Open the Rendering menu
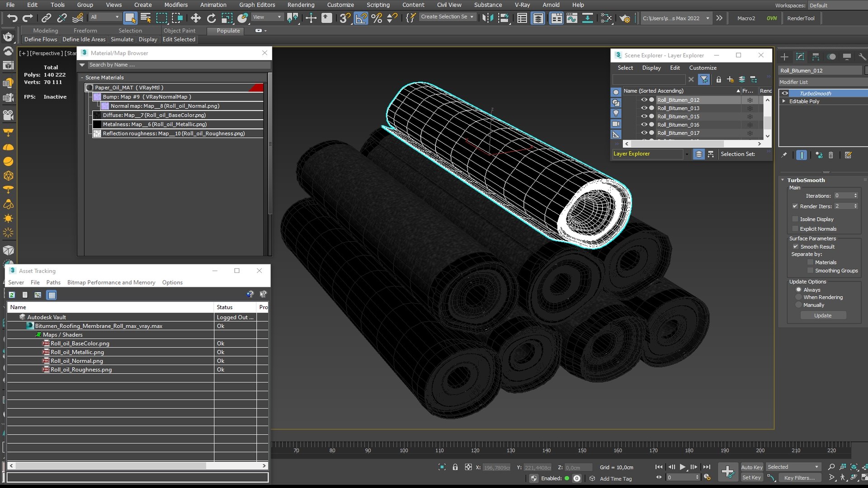Image resolution: width=868 pixels, height=488 pixels. pos(301,5)
